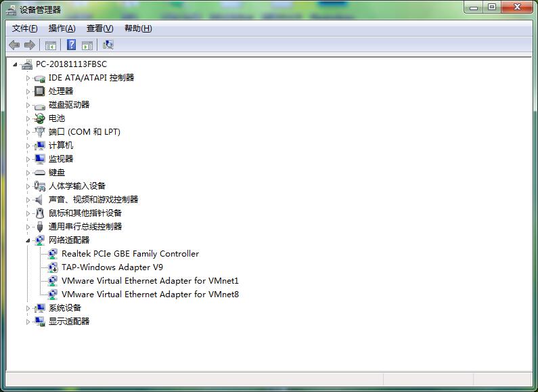Image resolution: width=538 pixels, height=392 pixels.
Task: Click the processor chip icon
Action: [40, 91]
